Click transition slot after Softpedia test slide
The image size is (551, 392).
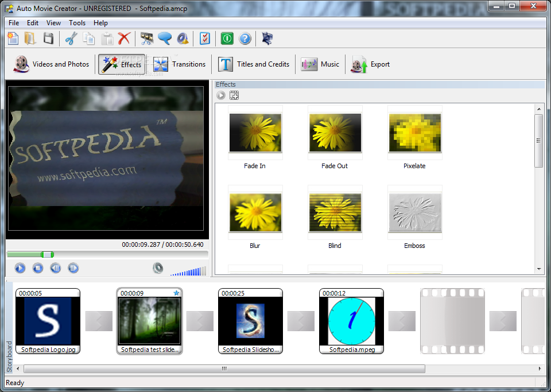coord(200,321)
